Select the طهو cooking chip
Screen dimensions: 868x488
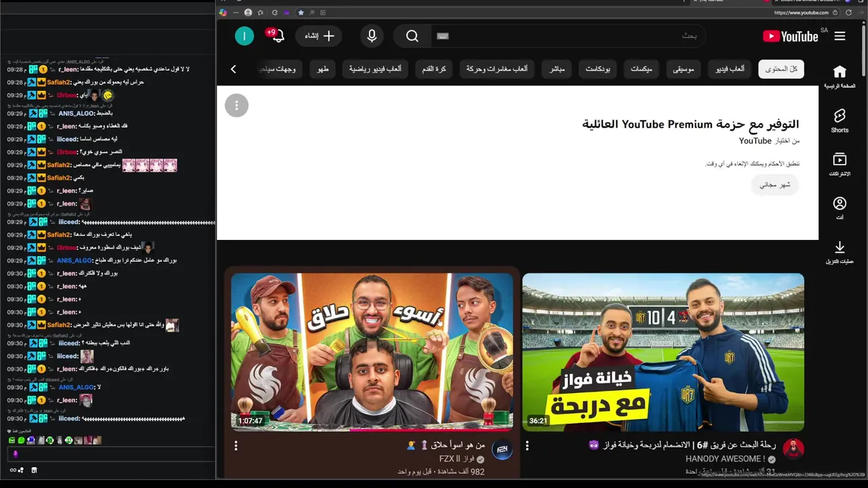323,69
